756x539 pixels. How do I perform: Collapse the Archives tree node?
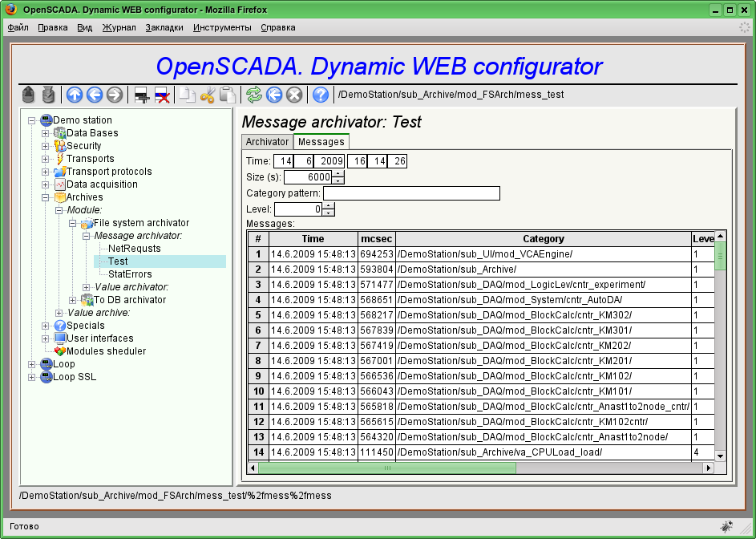46,197
